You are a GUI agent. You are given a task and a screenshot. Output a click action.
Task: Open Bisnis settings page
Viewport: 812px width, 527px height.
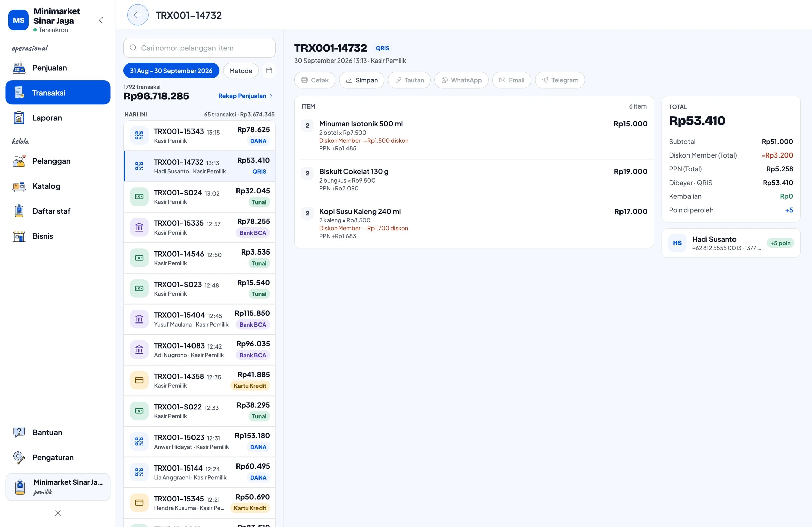[x=58, y=236]
